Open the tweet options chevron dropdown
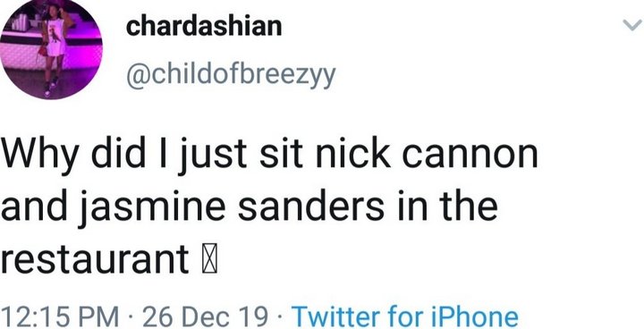This screenshot has height=329, width=644. pyautogui.click(x=632, y=26)
